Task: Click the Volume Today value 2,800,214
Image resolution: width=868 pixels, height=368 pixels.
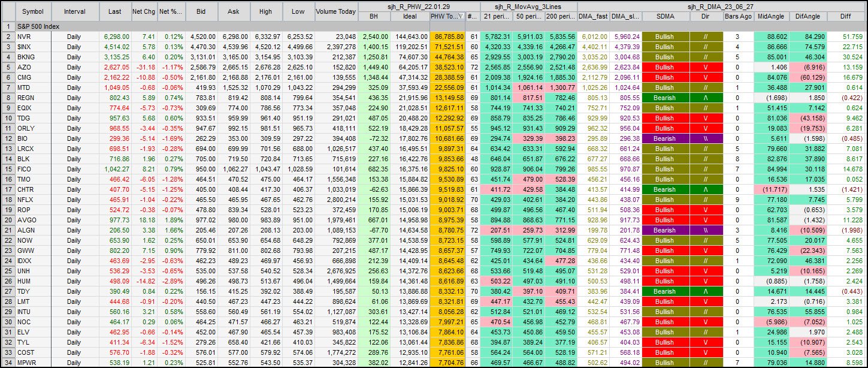Action: (336, 200)
